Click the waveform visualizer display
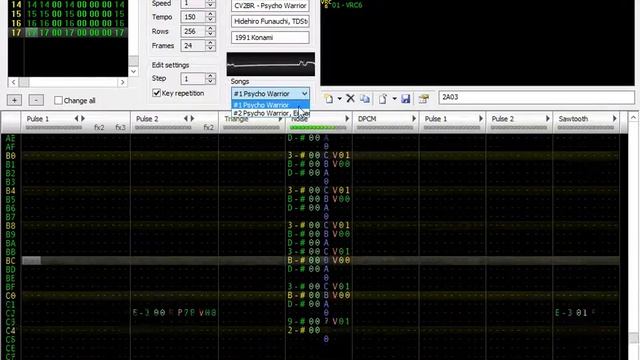Screen dimensions: 640x360 271,64
